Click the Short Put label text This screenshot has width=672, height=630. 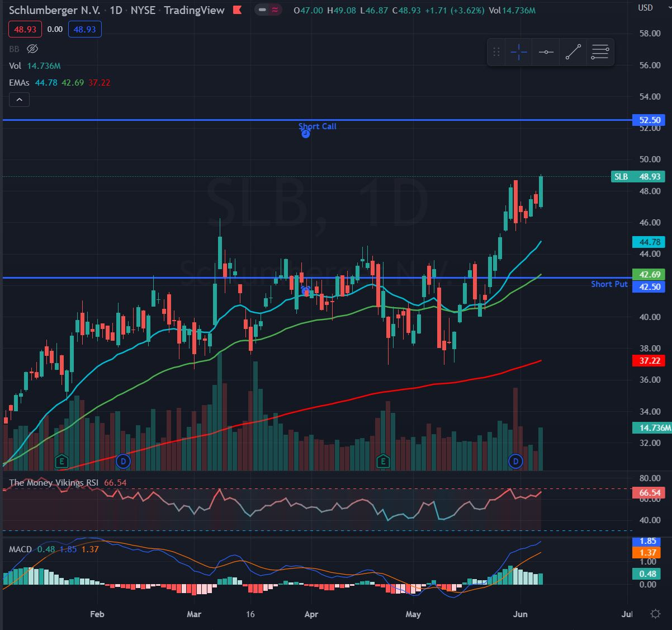point(609,284)
